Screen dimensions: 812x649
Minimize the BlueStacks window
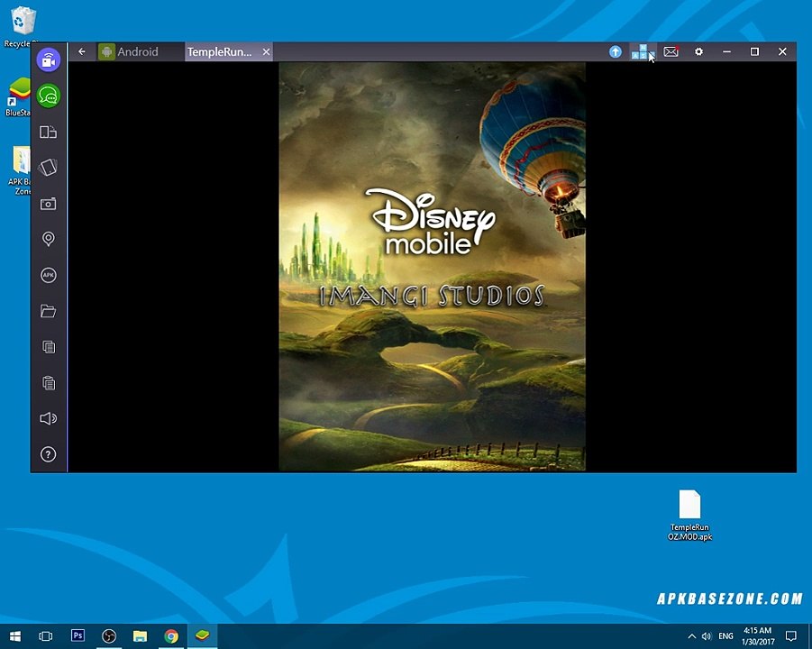pyautogui.click(x=727, y=51)
